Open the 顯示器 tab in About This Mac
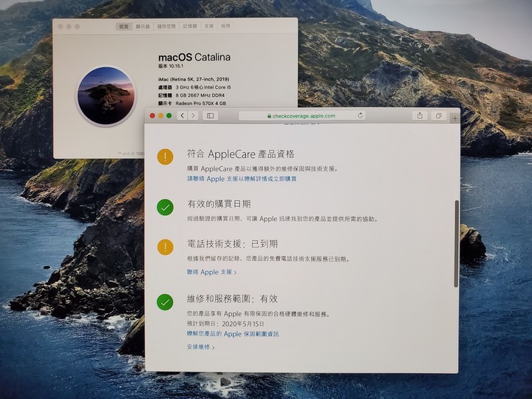532x399 pixels. (x=143, y=26)
